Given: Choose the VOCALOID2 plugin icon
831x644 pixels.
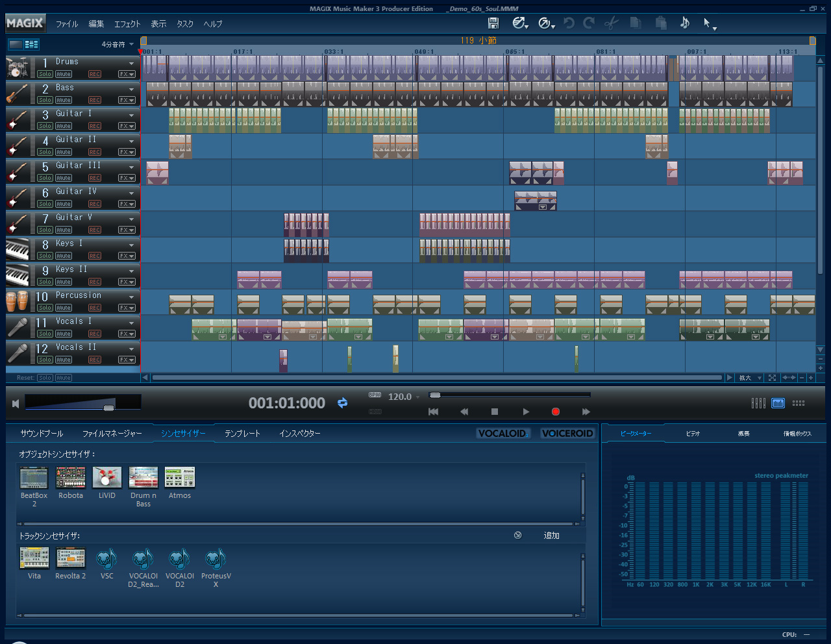Looking at the screenshot, I should pyautogui.click(x=180, y=558).
